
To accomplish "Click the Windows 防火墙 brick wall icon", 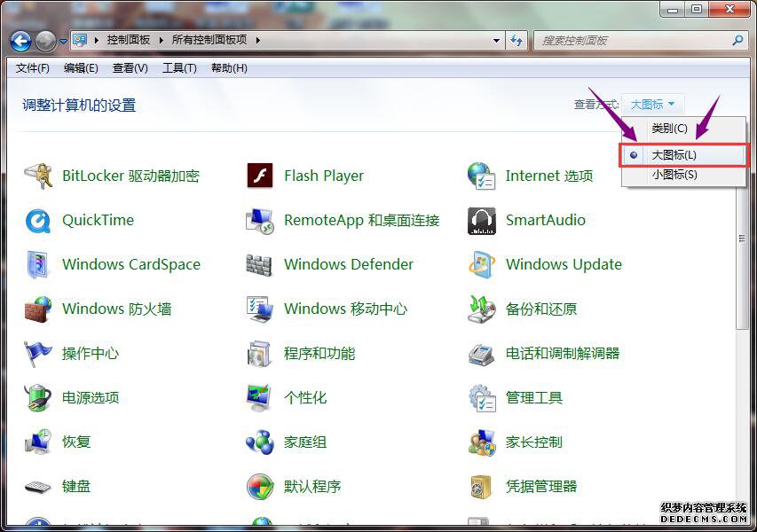I will (38, 309).
